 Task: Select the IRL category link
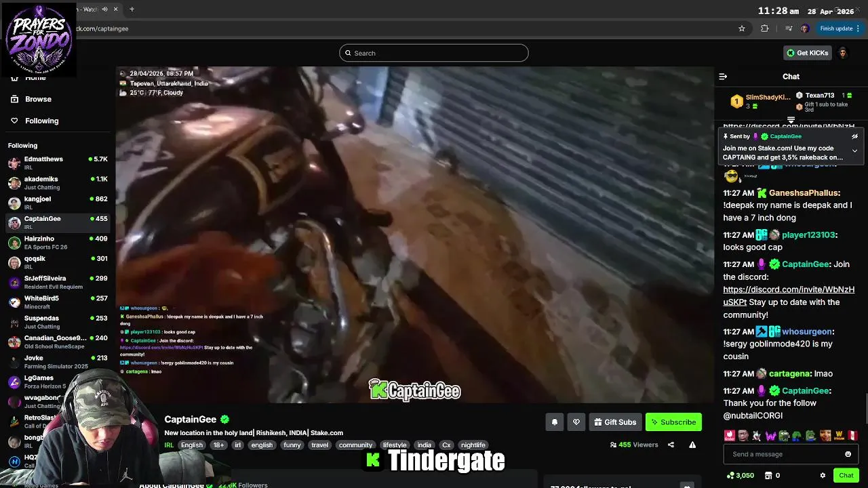point(169,445)
